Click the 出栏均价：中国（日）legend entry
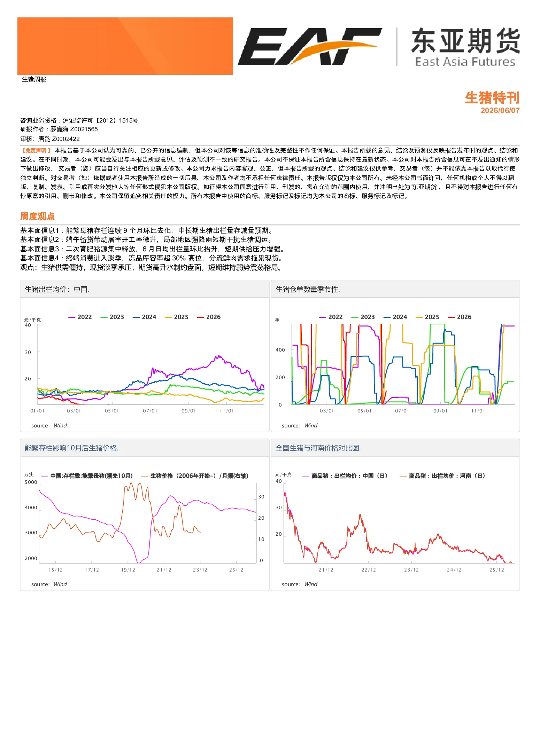Image resolution: width=540 pixels, height=756 pixels. [x=345, y=476]
